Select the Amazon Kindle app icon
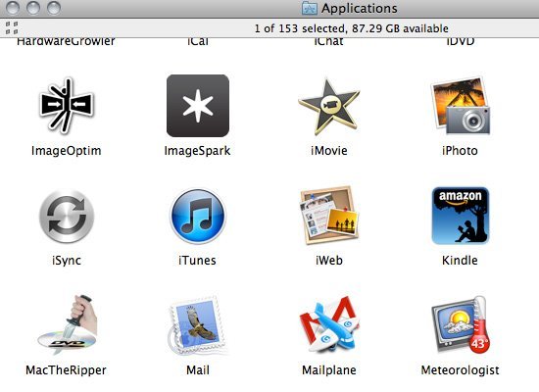This screenshot has width=539, height=392. tap(461, 216)
